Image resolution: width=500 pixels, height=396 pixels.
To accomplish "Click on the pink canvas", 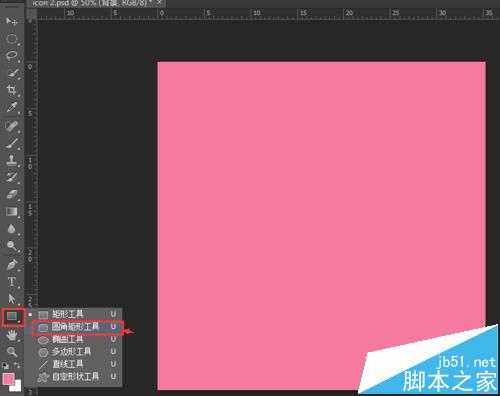I will (321, 225).
